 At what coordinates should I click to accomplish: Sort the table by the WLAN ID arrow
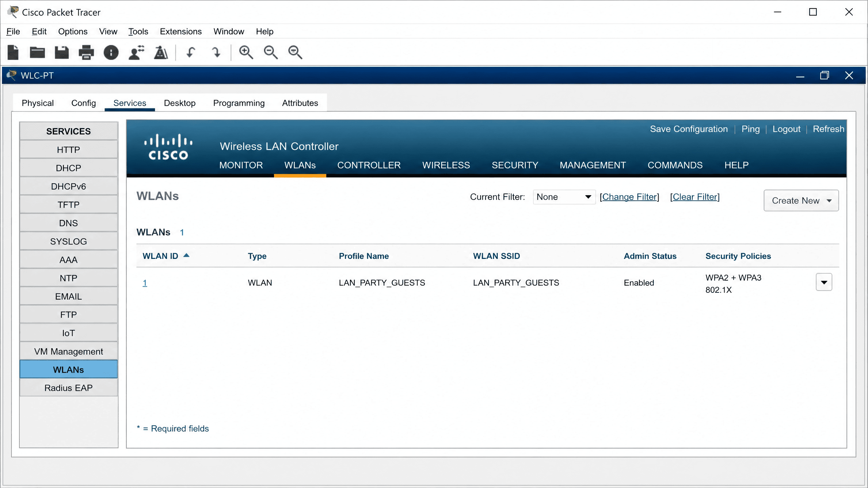pyautogui.click(x=186, y=256)
